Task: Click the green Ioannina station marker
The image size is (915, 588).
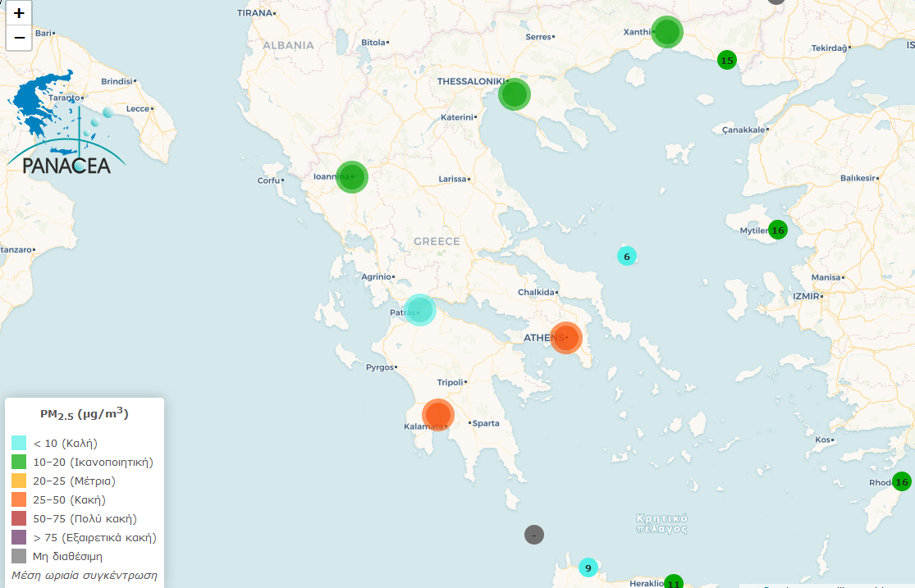Action: tap(351, 176)
